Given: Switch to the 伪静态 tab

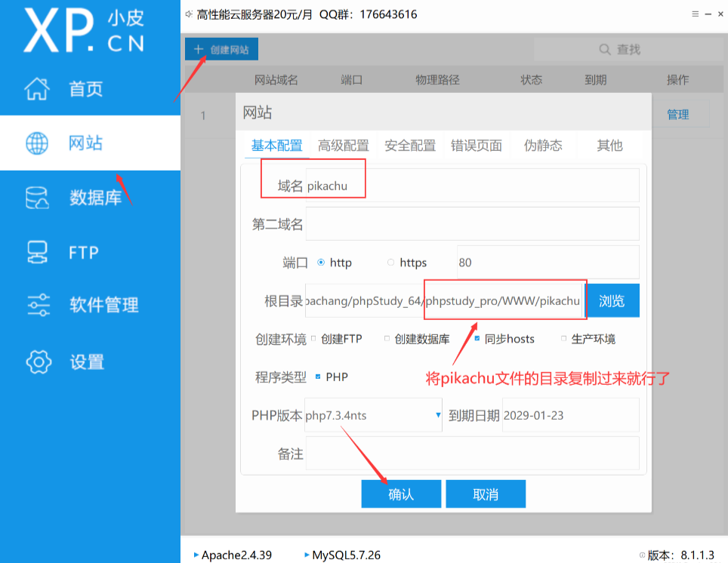Looking at the screenshot, I should 543,145.
